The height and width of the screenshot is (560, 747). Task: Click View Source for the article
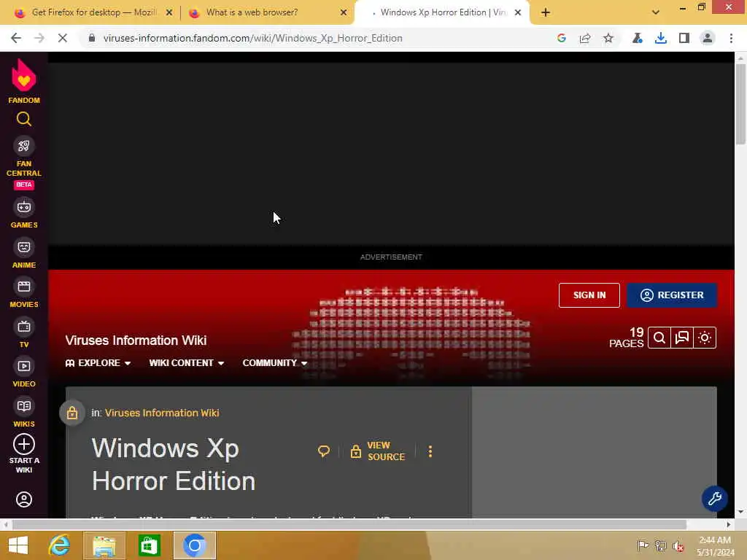(x=378, y=451)
